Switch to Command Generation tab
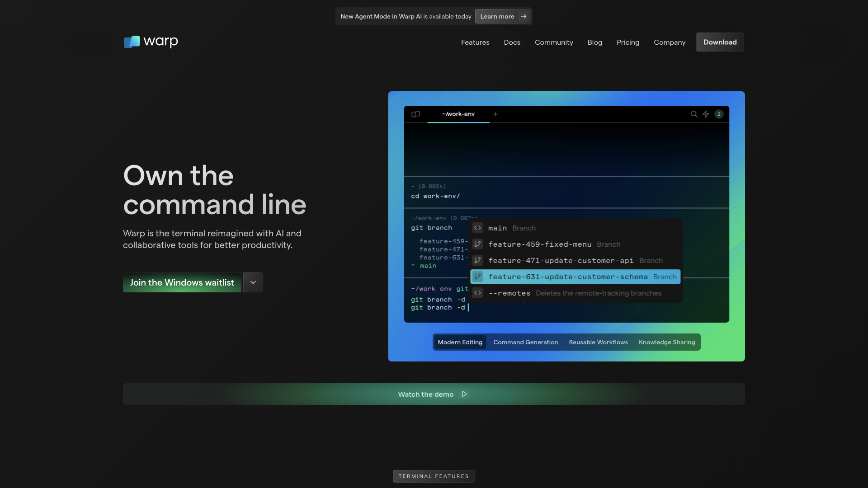The width and height of the screenshot is (868, 488). click(526, 343)
